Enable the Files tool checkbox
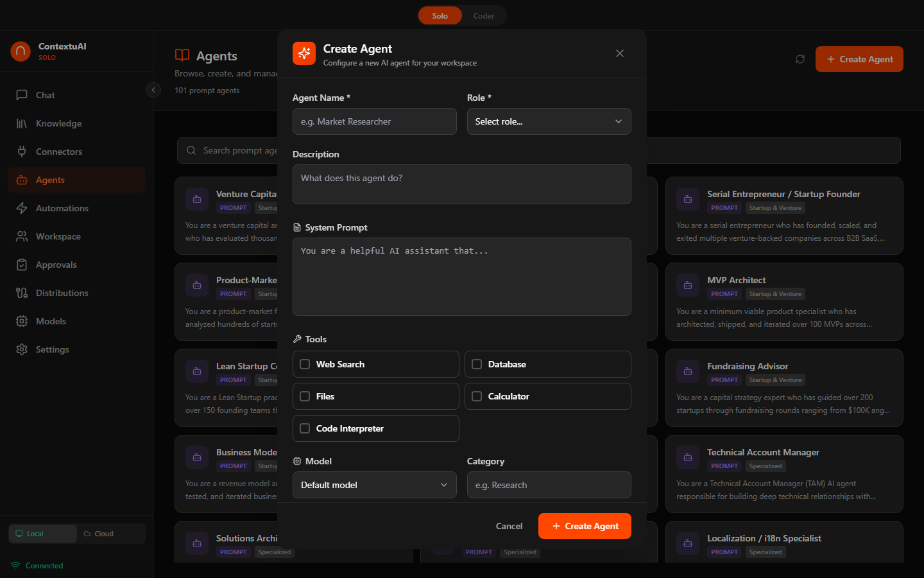 click(305, 396)
